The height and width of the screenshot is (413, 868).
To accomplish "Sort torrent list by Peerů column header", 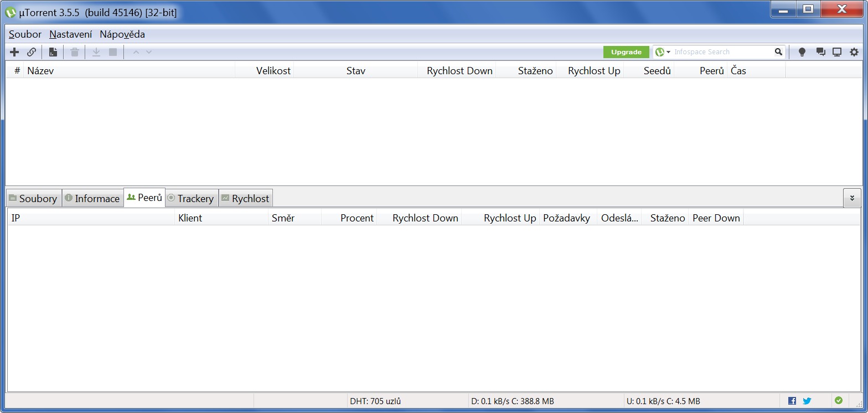I will (x=701, y=71).
